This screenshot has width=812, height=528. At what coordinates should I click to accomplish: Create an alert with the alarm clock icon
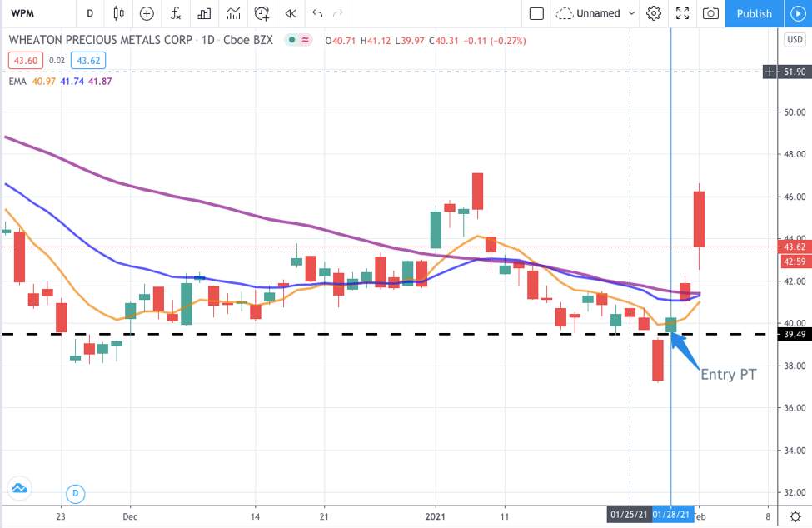coord(262,13)
